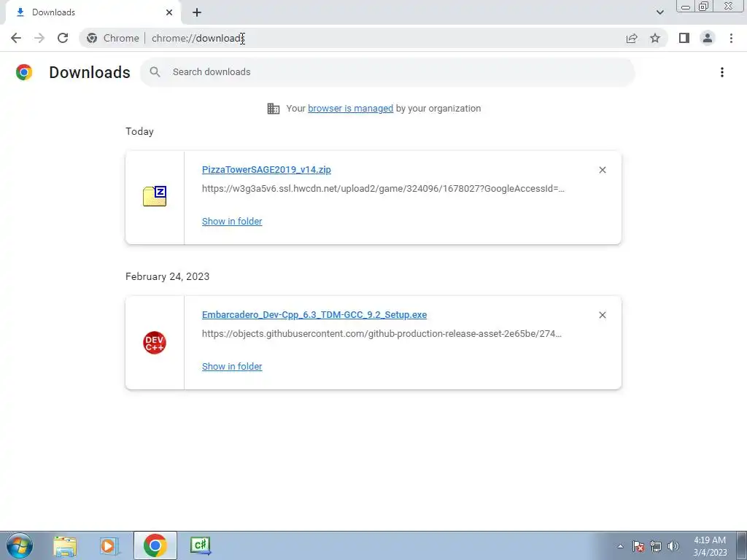The image size is (747, 560).
Task: Open Embarcadero_Dev-Cpp setup exe link
Action: tap(314, 315)
